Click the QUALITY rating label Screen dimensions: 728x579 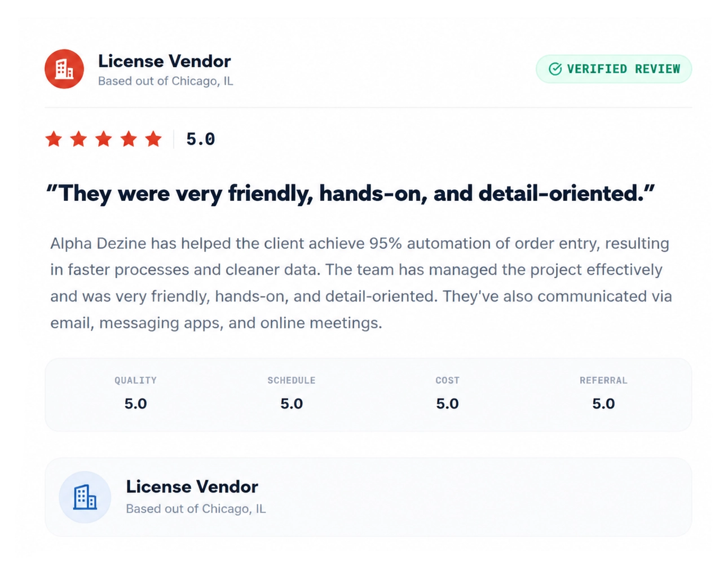[x=136, y=380]
